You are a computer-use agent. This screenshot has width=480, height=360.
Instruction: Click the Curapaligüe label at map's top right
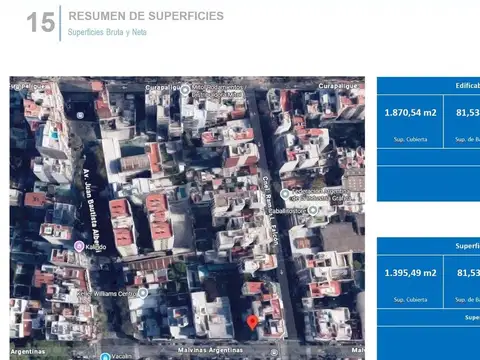(338, 86)
